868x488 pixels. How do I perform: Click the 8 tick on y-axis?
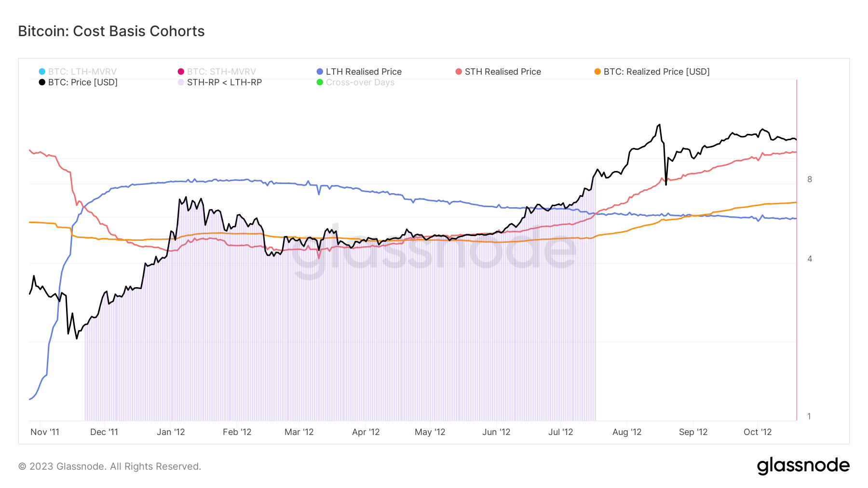tap(810, 179)
